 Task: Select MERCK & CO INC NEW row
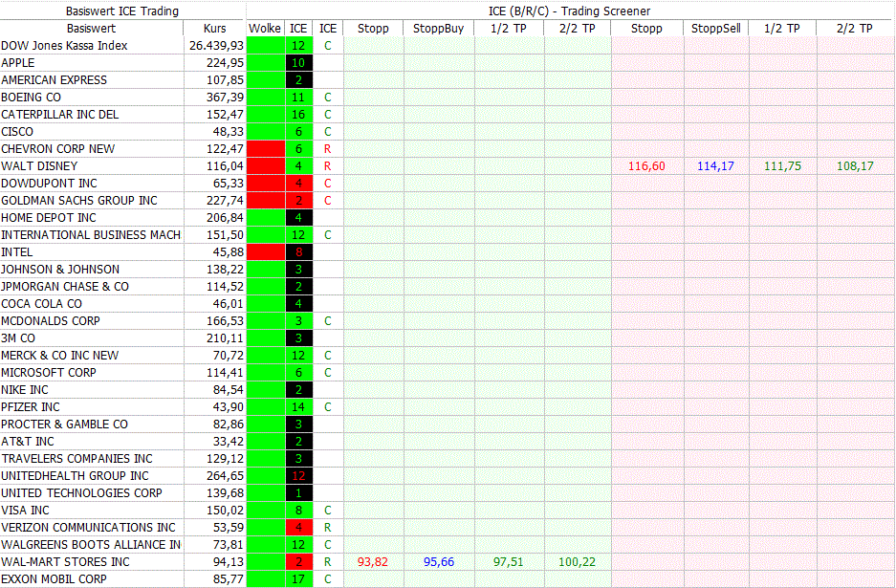click(x=59, y=355)
